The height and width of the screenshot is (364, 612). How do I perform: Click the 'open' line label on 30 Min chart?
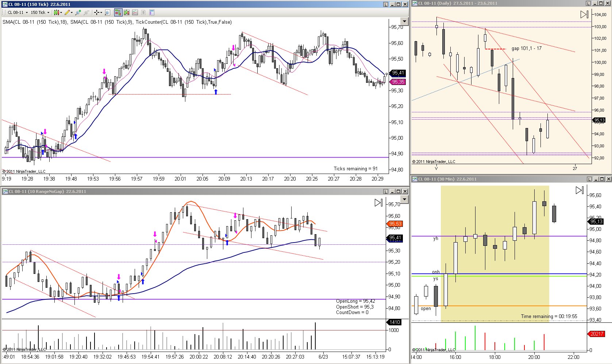click(426, 308)
